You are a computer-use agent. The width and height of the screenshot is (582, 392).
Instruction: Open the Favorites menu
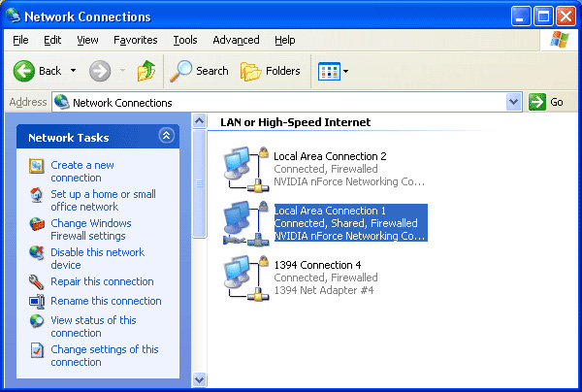point(135,40)
